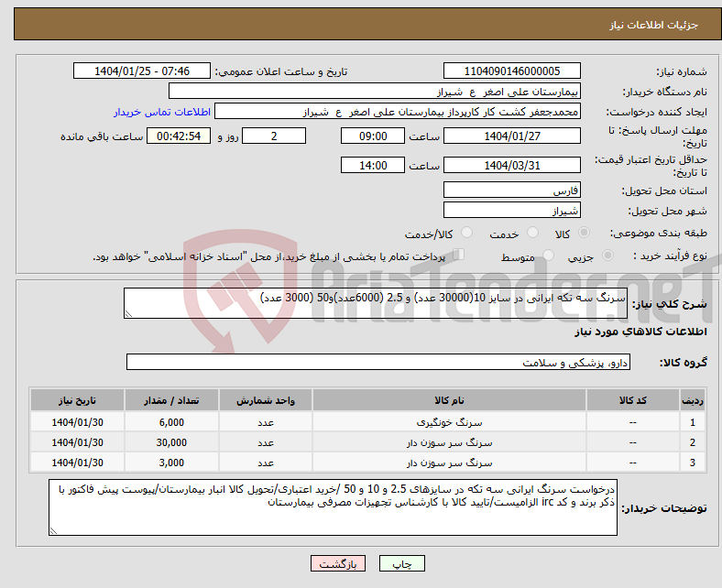Click row 2 item name سرنگ سر سوزن دار
The width and height of the screenshot is (722, 588).
coord(449,442)
